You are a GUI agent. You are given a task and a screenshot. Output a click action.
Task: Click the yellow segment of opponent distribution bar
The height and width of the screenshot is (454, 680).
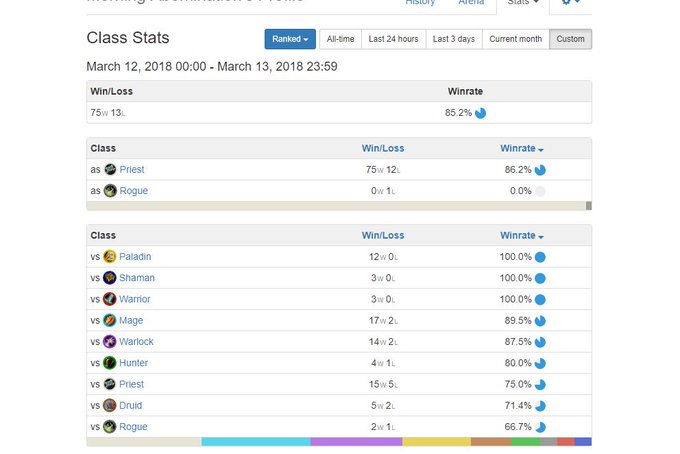(437, 442)
